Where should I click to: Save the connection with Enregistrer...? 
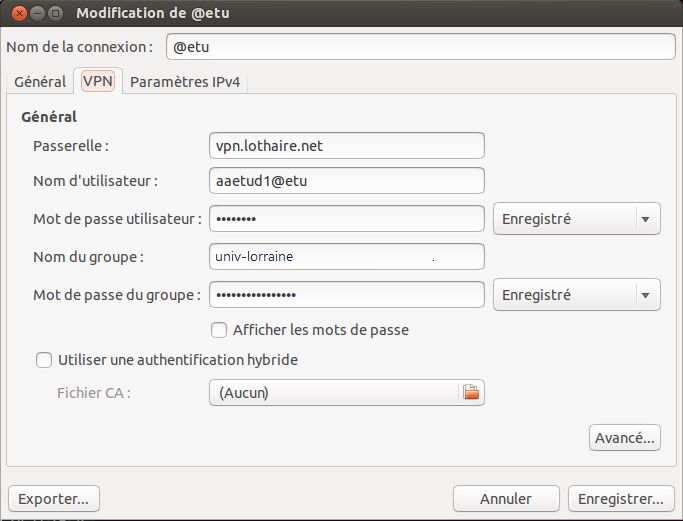click(x=621, y=499)
